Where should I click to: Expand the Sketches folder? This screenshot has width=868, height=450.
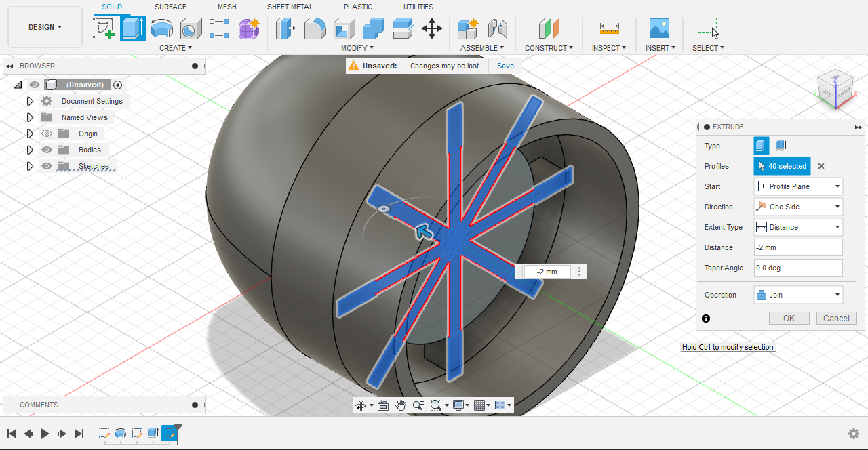30,166
